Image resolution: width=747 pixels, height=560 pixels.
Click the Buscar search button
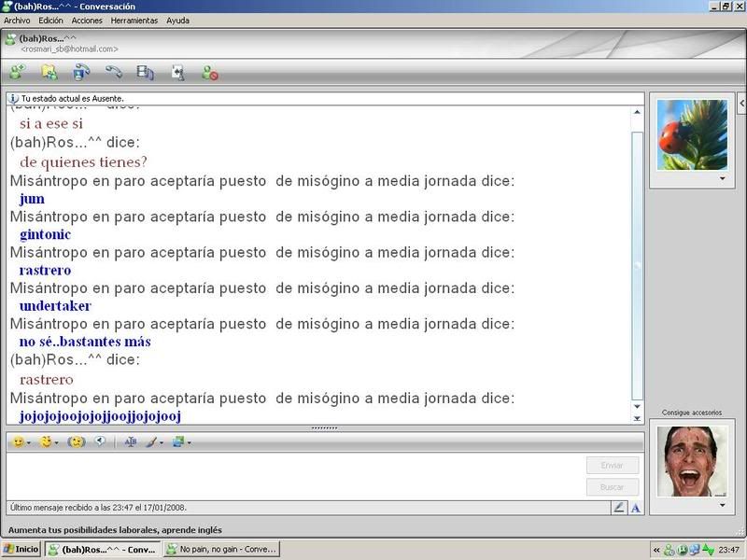click(613, 487)
